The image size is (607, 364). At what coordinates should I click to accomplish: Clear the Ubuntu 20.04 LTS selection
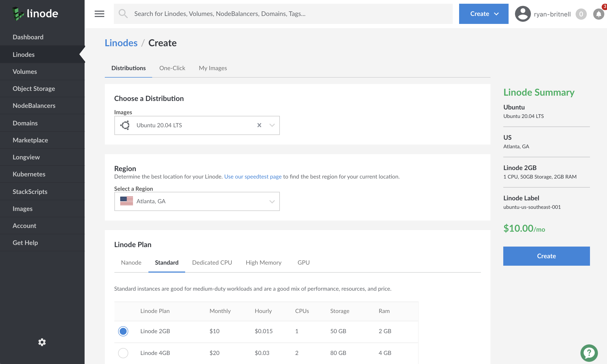259,125
